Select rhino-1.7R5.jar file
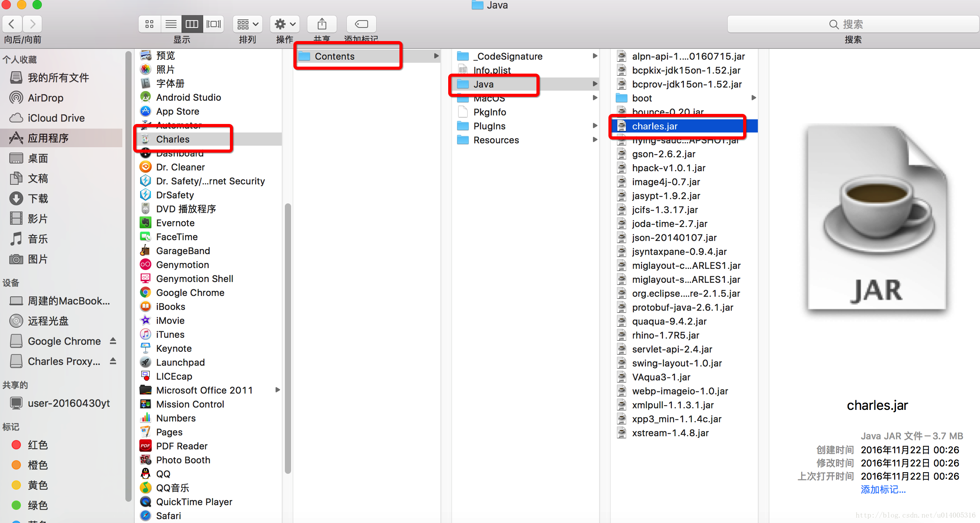 684,335
